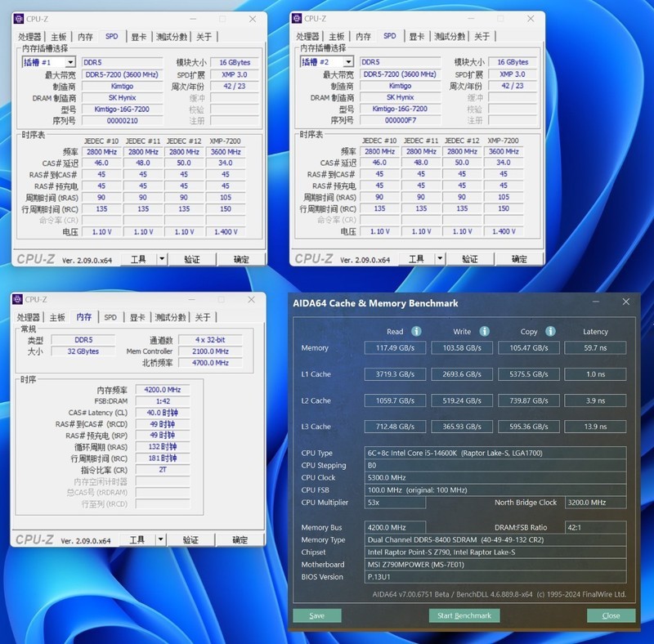The image size is (654, 644).
Task: Click 确定 to confirm in CPU-Z
Action: coord(241,259)
